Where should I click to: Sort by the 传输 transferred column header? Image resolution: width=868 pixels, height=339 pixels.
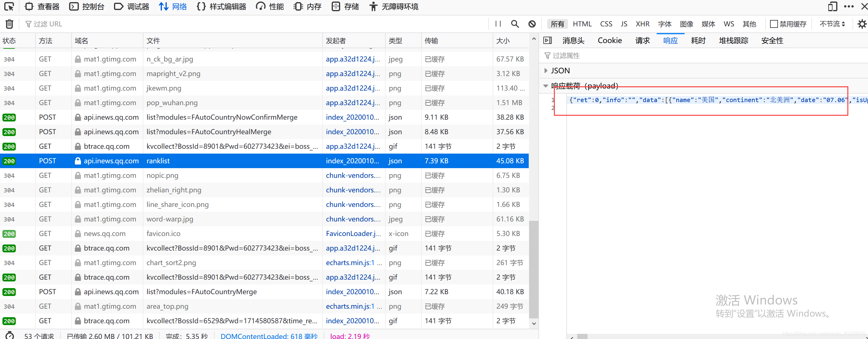[x=457, y=41]
